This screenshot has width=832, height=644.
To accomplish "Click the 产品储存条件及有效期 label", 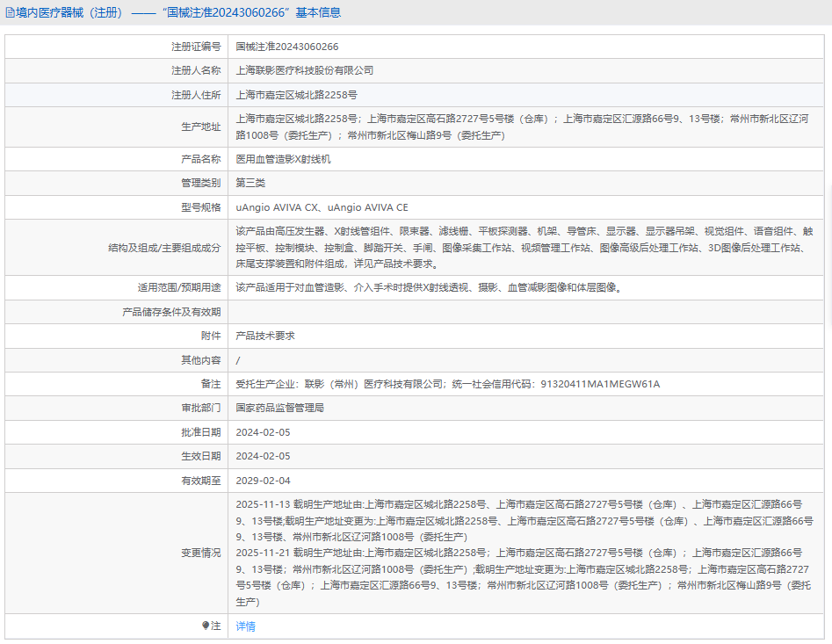I will click(171, 312).
